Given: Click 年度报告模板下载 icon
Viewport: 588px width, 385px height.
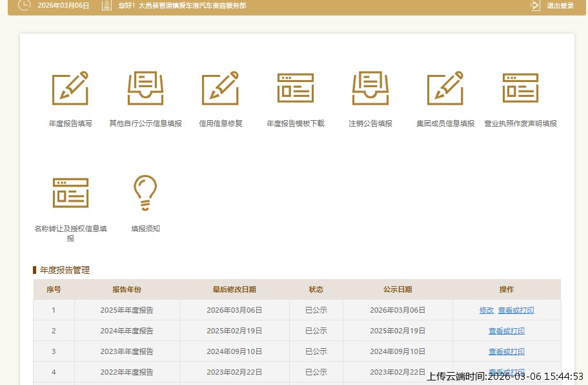Looking at the screenshot, I should pos(295,88).
